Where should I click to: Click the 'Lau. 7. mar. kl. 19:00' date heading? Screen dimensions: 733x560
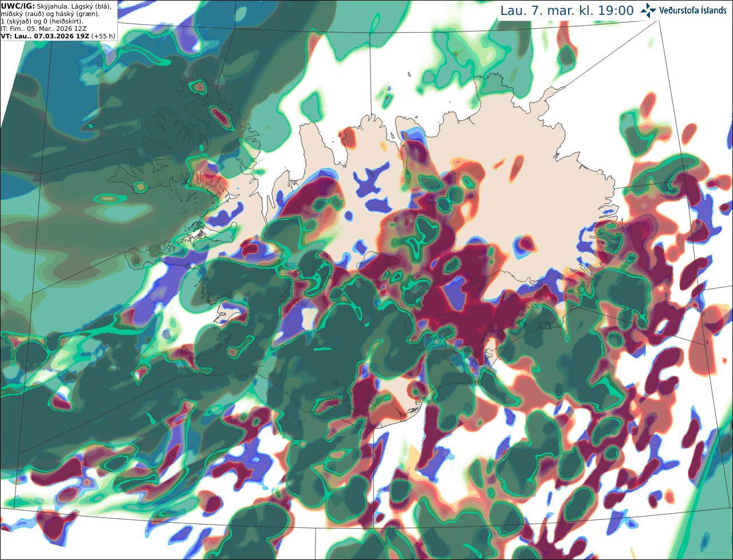(567, 11)
